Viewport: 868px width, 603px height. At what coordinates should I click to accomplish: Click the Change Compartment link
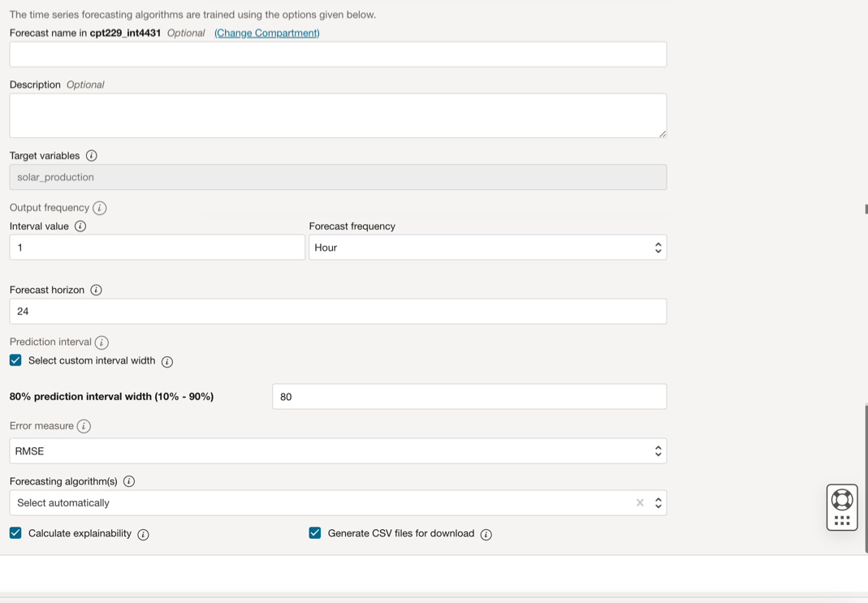266,33
